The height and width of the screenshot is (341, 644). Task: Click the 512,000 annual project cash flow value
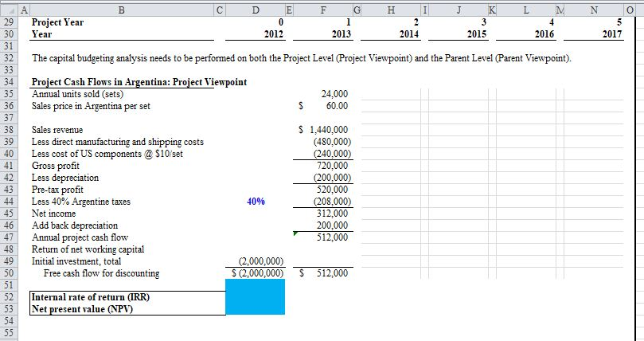[332, 237]
